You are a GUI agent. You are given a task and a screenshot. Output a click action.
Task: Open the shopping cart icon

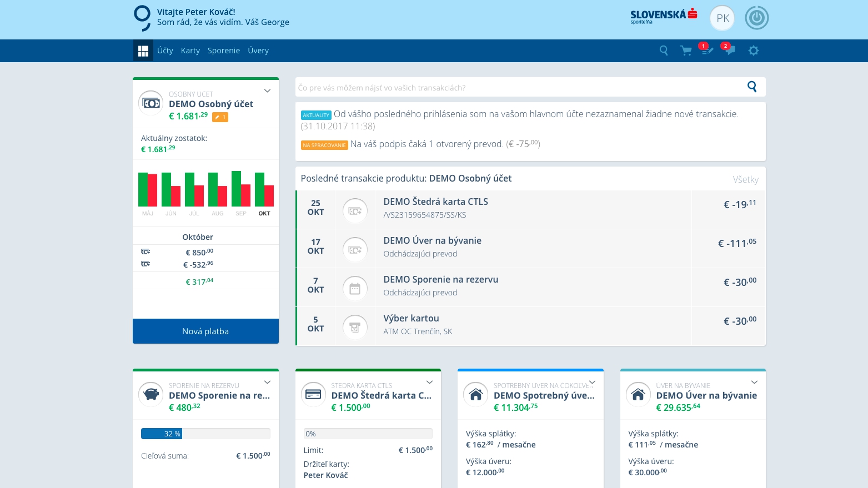686,51
